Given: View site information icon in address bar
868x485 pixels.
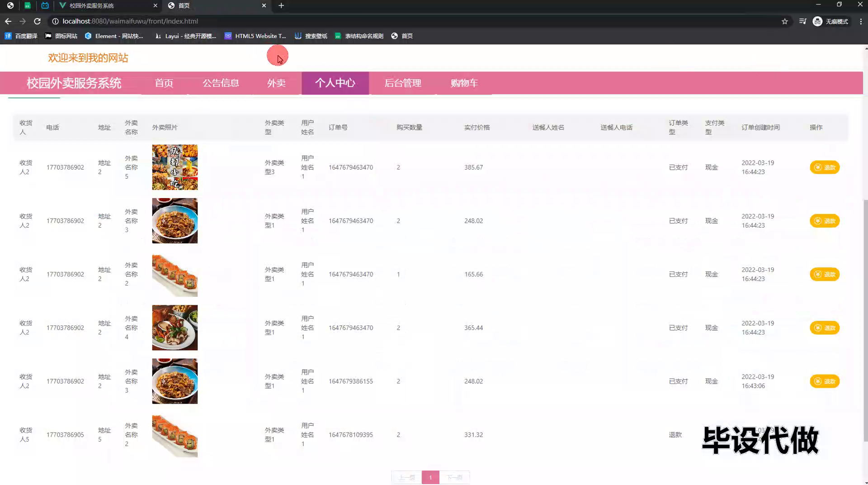Looking at the screenshot, I should point(55,21).
